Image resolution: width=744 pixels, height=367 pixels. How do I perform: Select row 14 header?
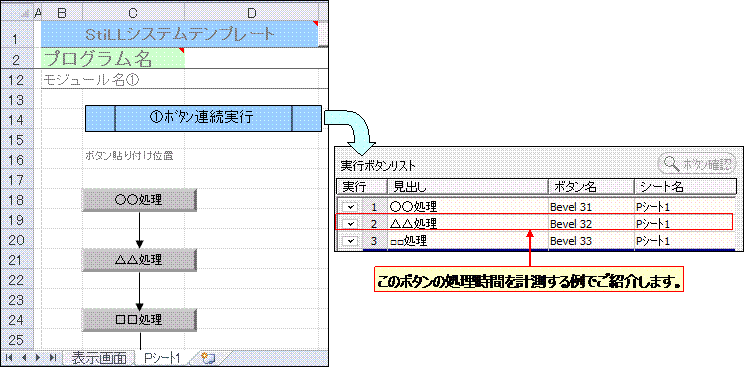[x=17, y=120]
